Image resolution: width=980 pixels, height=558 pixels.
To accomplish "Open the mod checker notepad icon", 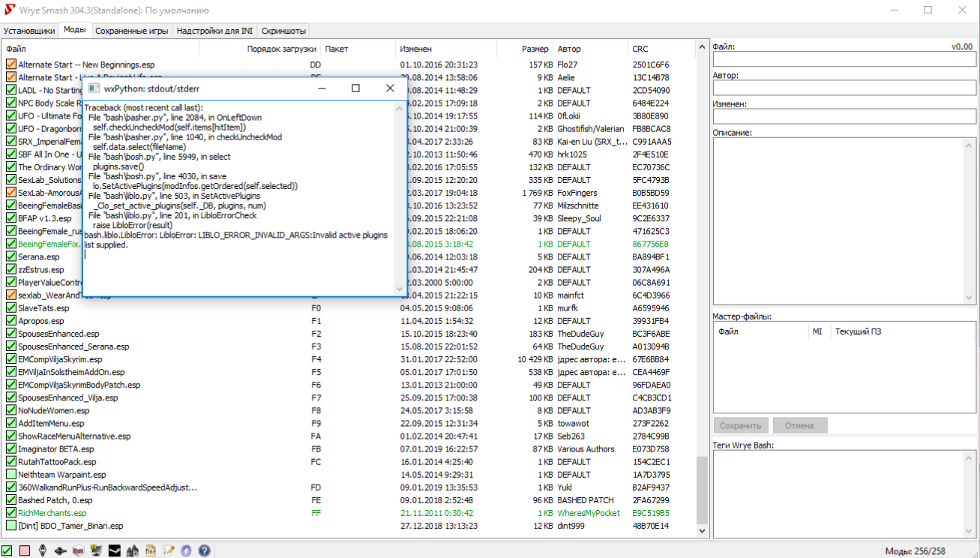I will 169,550.
